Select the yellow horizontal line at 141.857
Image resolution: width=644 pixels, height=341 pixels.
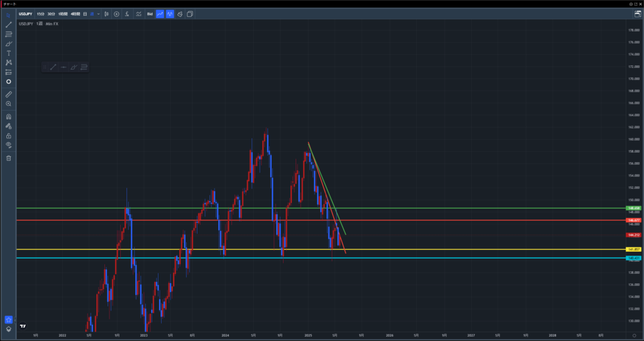click(320, 249)
